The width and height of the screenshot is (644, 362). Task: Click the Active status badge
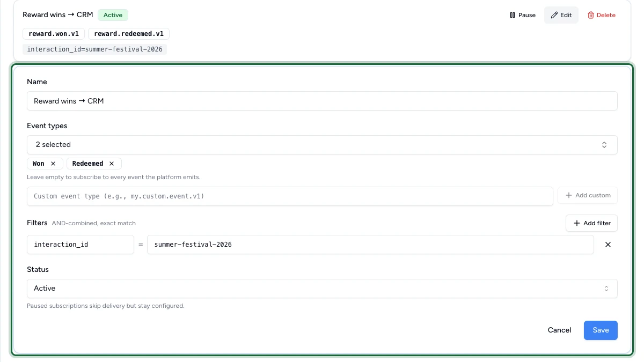[x=113, y=15]
